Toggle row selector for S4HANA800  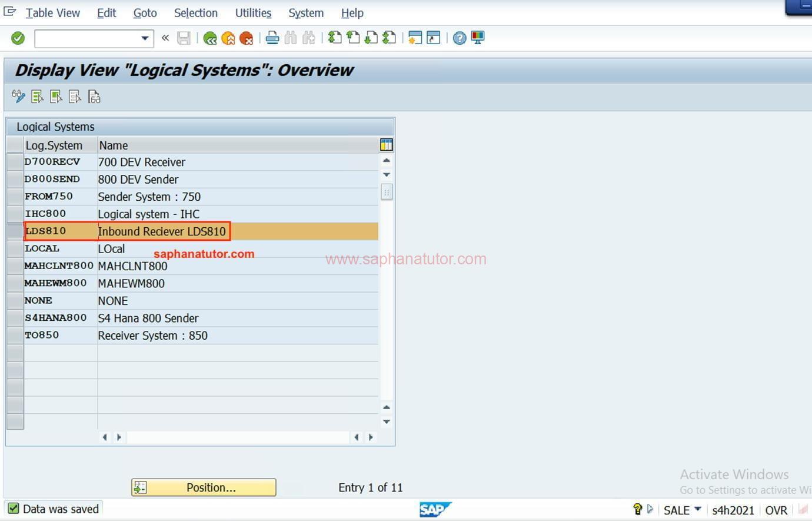point(15,318)
